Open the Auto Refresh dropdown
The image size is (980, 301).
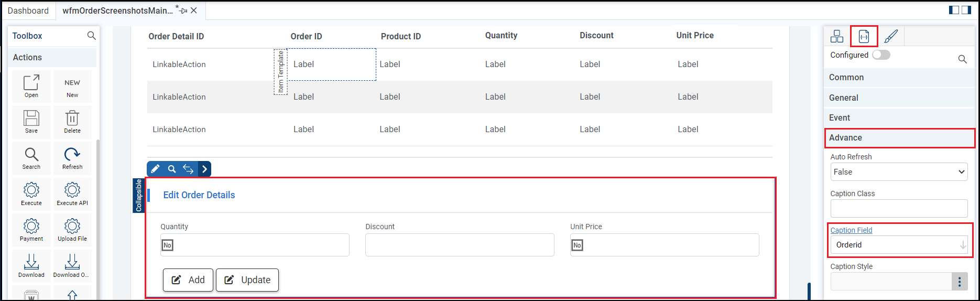click(x=899, y=172)
